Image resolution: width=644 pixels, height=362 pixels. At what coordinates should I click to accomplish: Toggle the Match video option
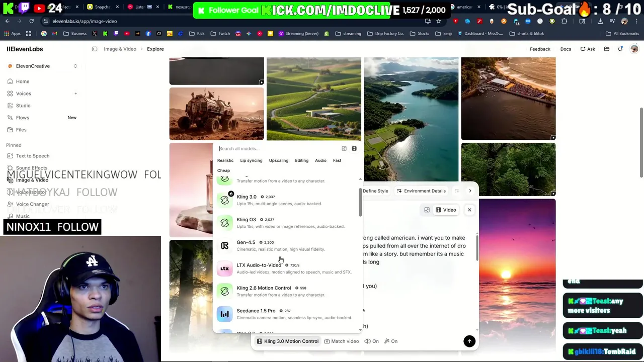point(342,341)
